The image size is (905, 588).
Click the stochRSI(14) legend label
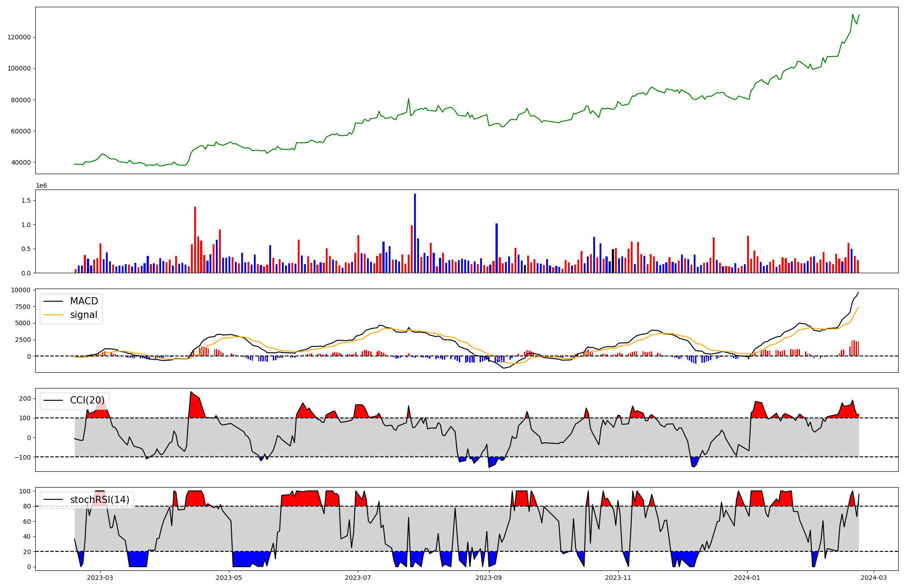click(x=100, y=500)
